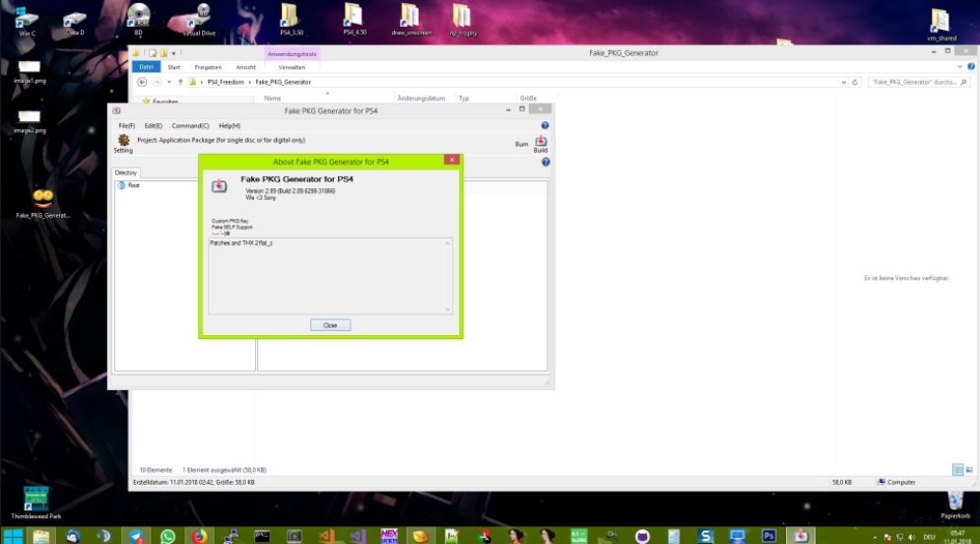Click Close in the About dialog

pyautogui.click(x=330, y=325)
